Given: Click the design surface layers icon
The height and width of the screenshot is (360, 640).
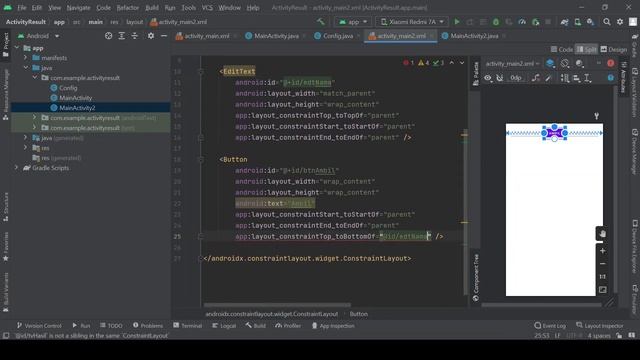Looking at the screenshot, I should click(x=550, y=63).
